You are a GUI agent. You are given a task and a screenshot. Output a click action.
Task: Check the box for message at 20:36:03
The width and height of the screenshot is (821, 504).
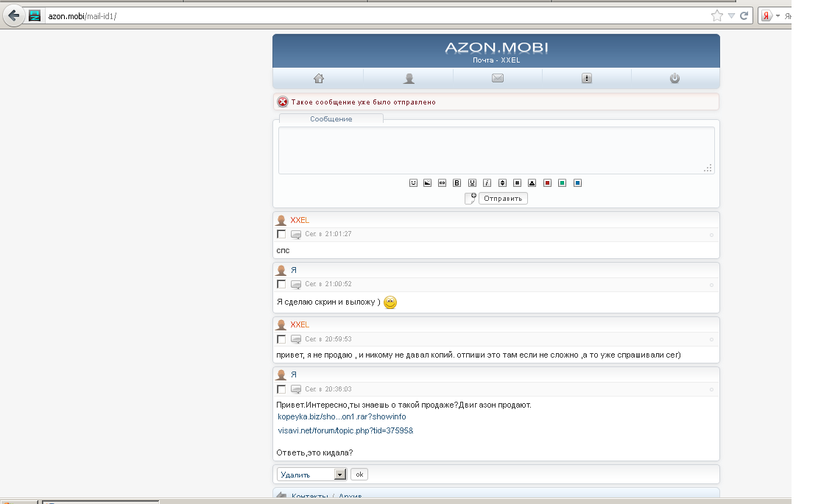(281, 389)
